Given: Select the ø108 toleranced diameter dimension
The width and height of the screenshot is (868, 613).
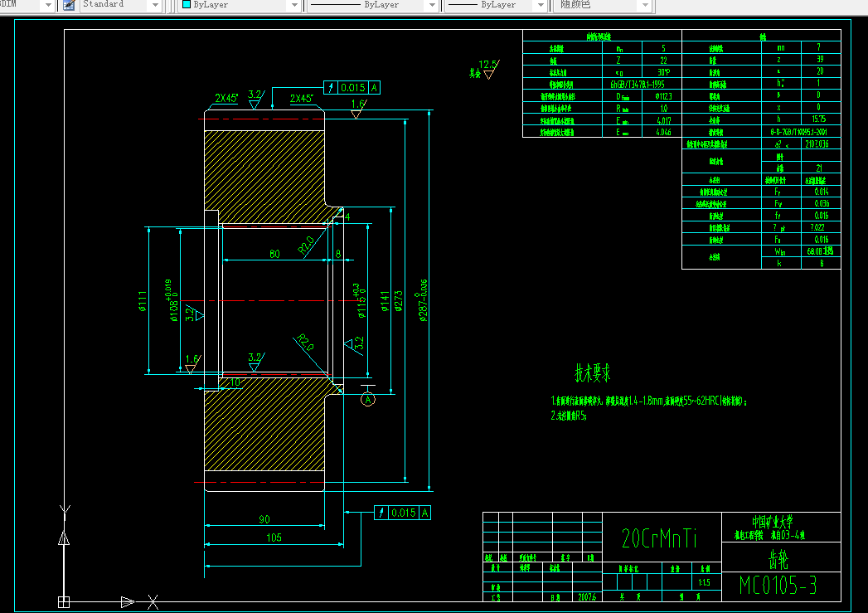Looking at the screenshot, I should (171, 300).
